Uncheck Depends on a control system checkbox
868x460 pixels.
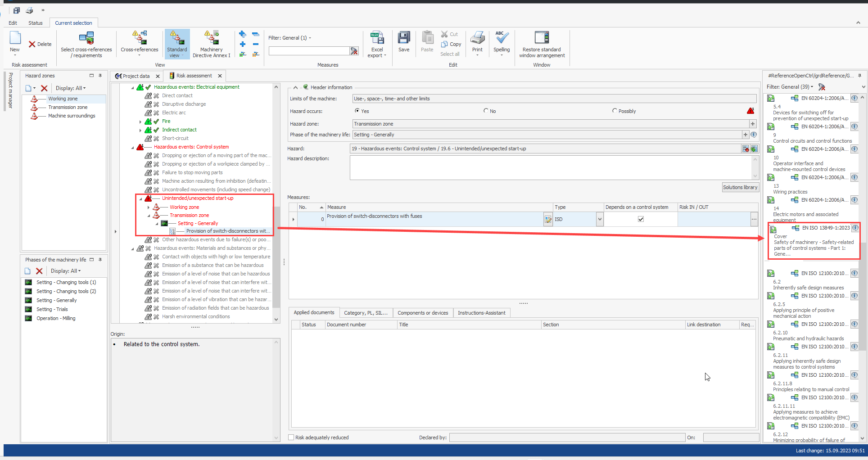[x=641, y=219]
